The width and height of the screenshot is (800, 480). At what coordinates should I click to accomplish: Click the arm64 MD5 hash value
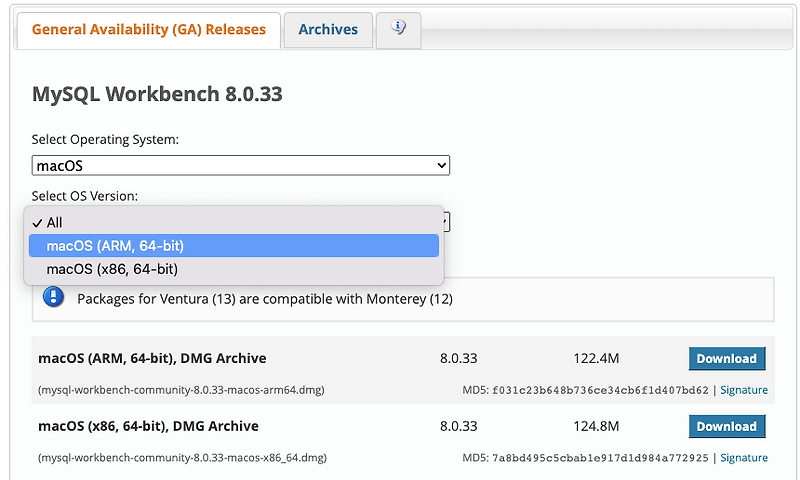click(x=601, y=391)
